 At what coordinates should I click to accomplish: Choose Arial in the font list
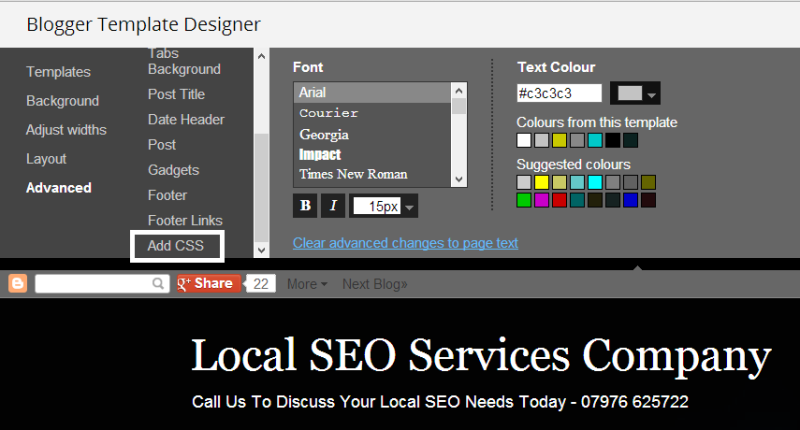point(372,92)
